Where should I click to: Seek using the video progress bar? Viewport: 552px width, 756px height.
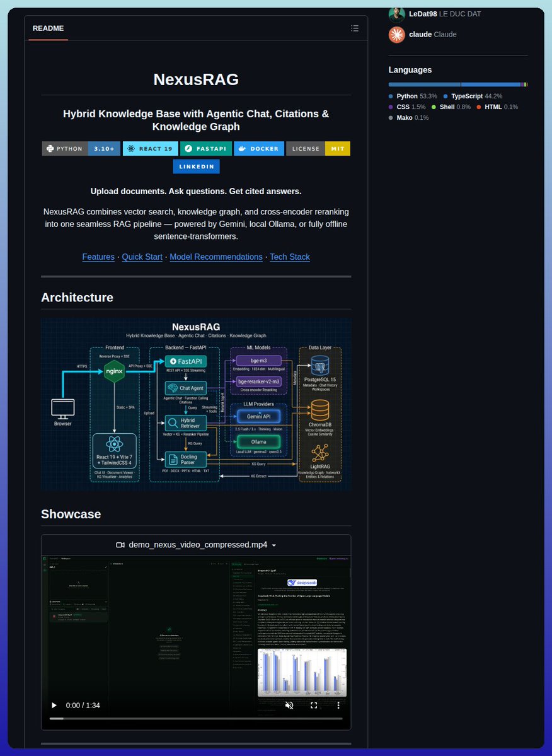point(196,718)
